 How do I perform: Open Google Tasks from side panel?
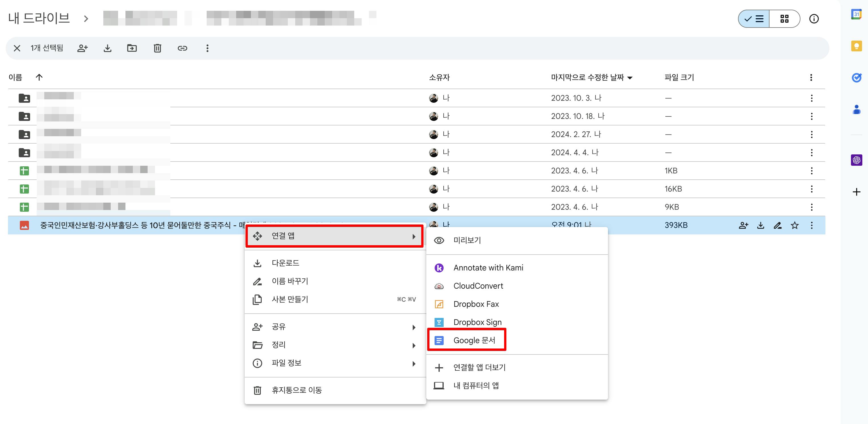856,78
